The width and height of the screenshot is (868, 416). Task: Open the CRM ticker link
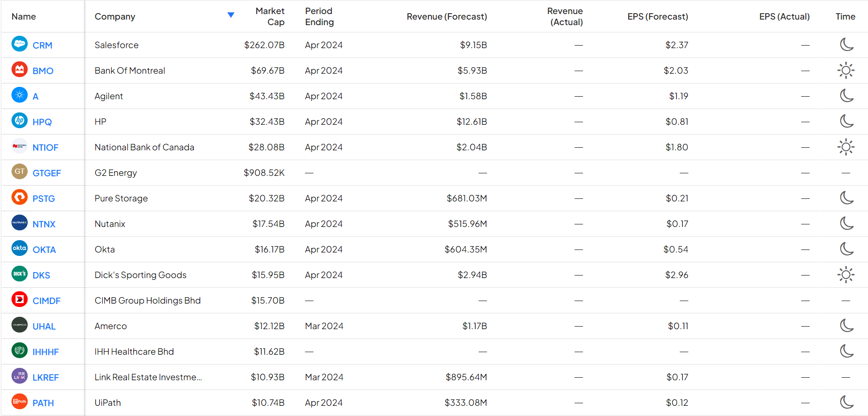point(43,45)
